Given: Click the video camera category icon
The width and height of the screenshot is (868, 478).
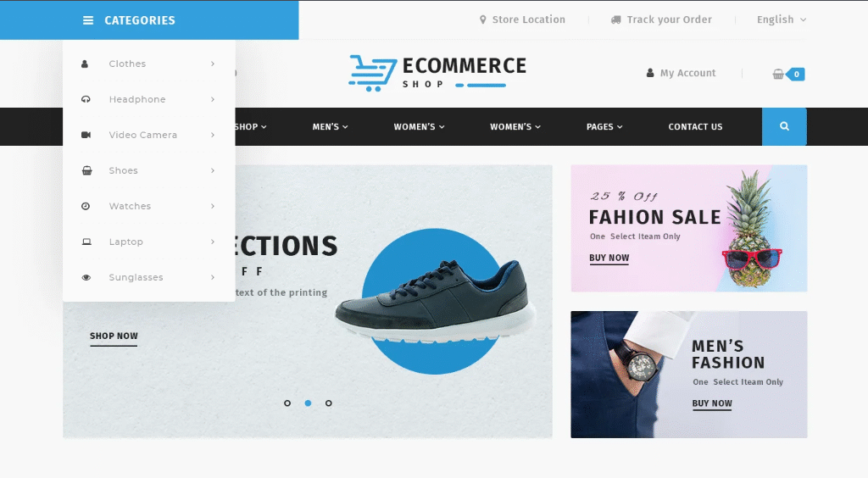Looking at the screenshot, I should point(86,135).
